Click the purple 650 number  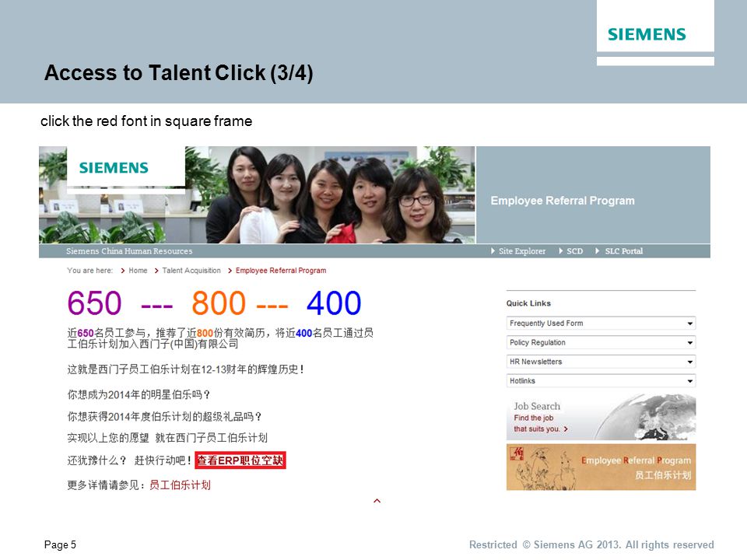(x=94, y=303)
